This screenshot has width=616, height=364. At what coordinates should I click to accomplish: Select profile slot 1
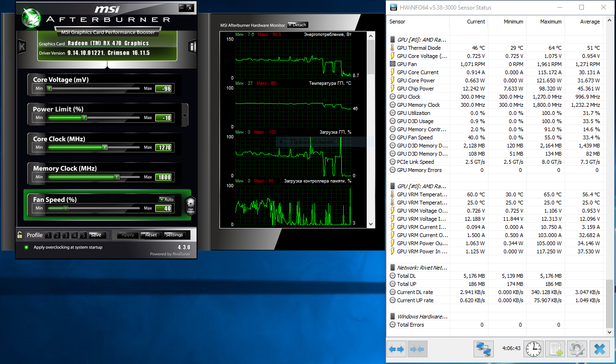pyautogui.click(x=48, y=235)
